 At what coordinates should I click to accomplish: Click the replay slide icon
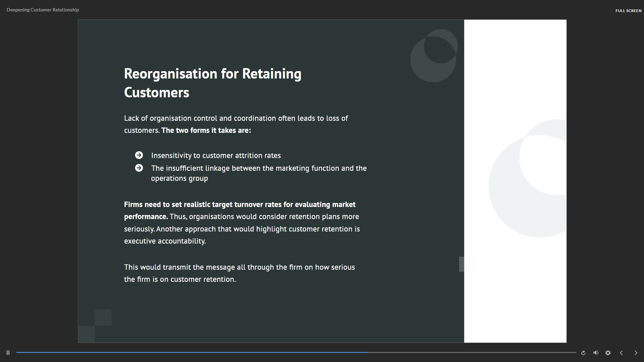point(583,353)
